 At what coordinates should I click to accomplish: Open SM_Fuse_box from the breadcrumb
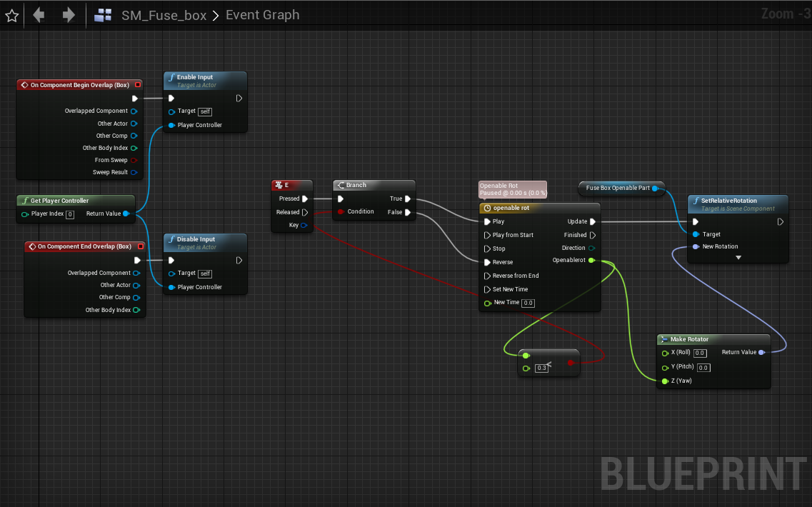(163, 14)
